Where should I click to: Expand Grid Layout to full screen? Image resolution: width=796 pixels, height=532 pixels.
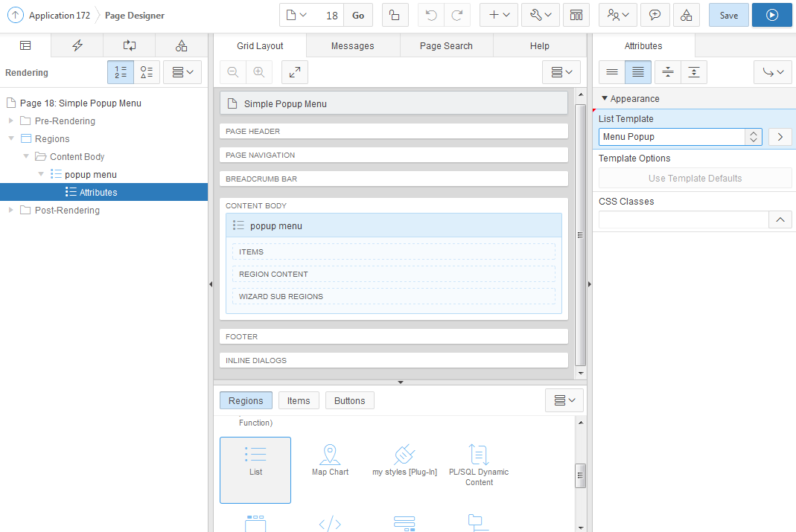pos(294,72)
